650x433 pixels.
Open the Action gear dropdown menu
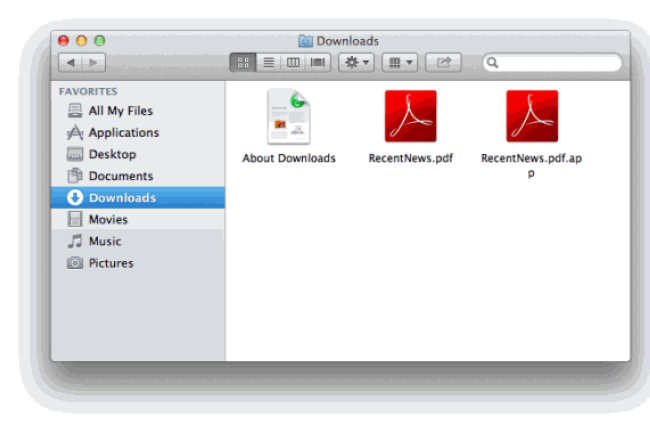pyautogui.click(x=356, y=63)
